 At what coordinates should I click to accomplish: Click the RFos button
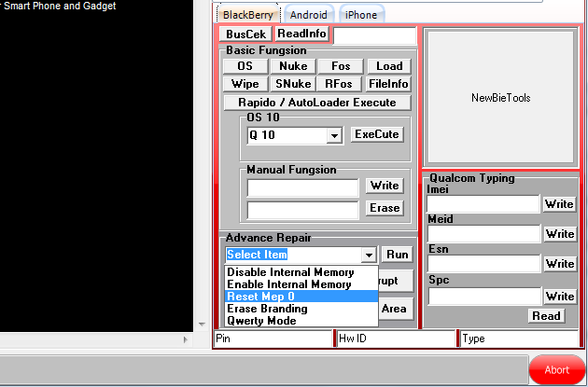coord(339,84)
